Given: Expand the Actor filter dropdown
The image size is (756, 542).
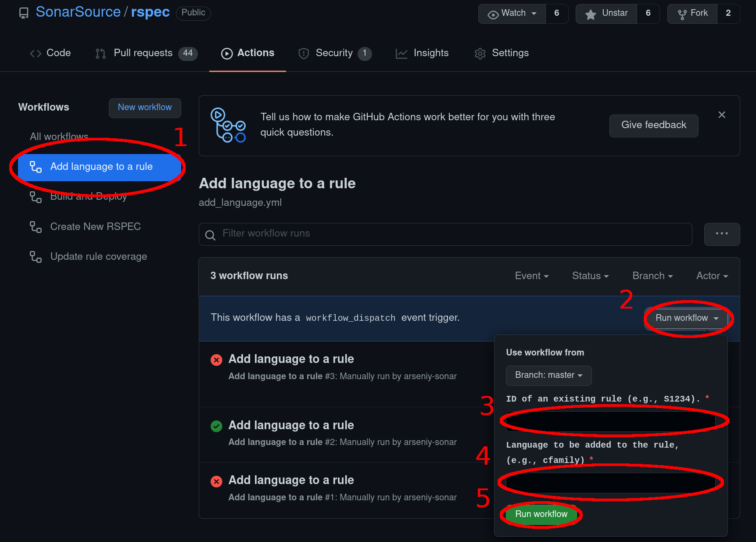Looking at the screenshot, I should click(712, 276).
